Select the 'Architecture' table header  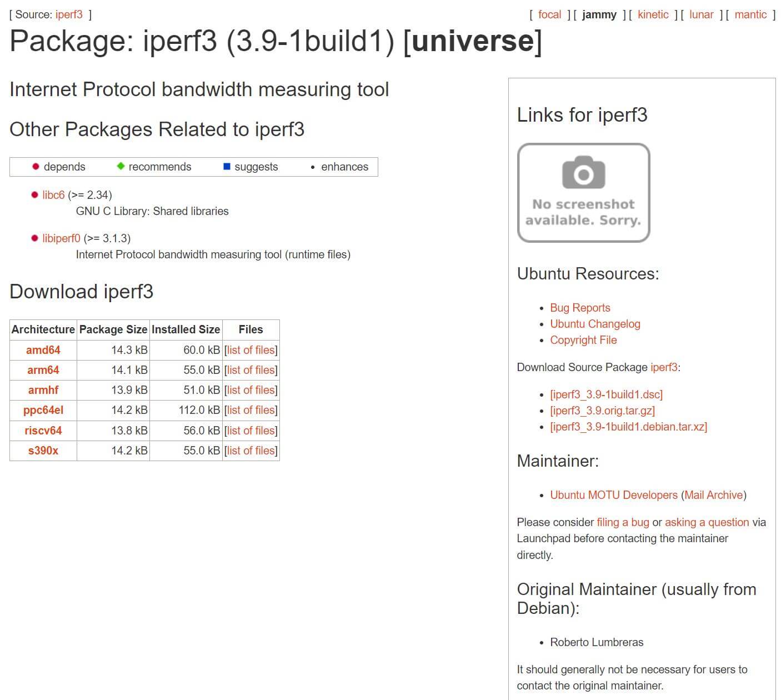(x=43, y=329)
